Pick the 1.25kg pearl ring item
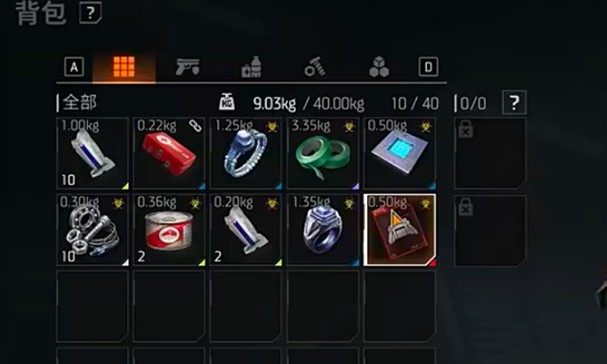The width and height of the screenshot is (607, 364). pos(246,153)
